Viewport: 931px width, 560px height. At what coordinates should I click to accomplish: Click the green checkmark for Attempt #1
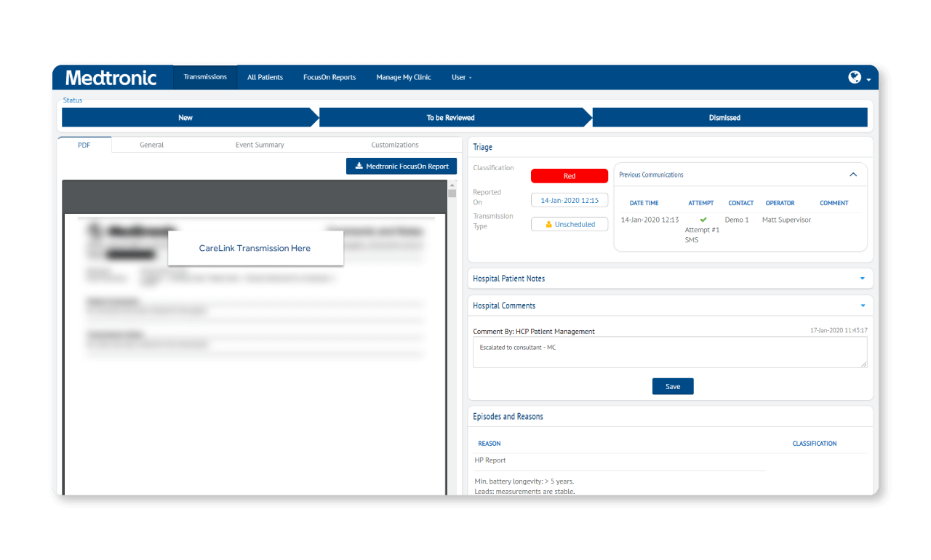point(702,220)
